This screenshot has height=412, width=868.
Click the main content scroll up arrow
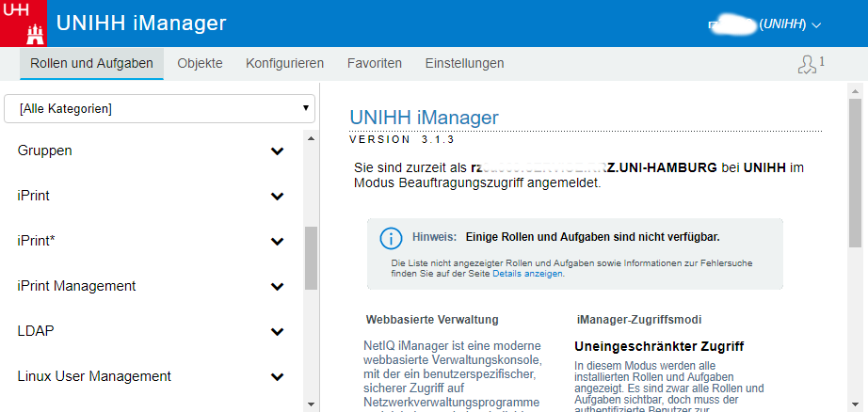[855, 91]
